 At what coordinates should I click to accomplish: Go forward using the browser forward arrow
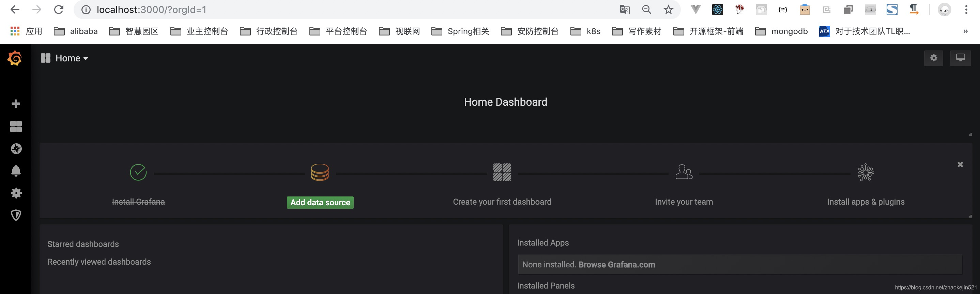coord(37,10)
